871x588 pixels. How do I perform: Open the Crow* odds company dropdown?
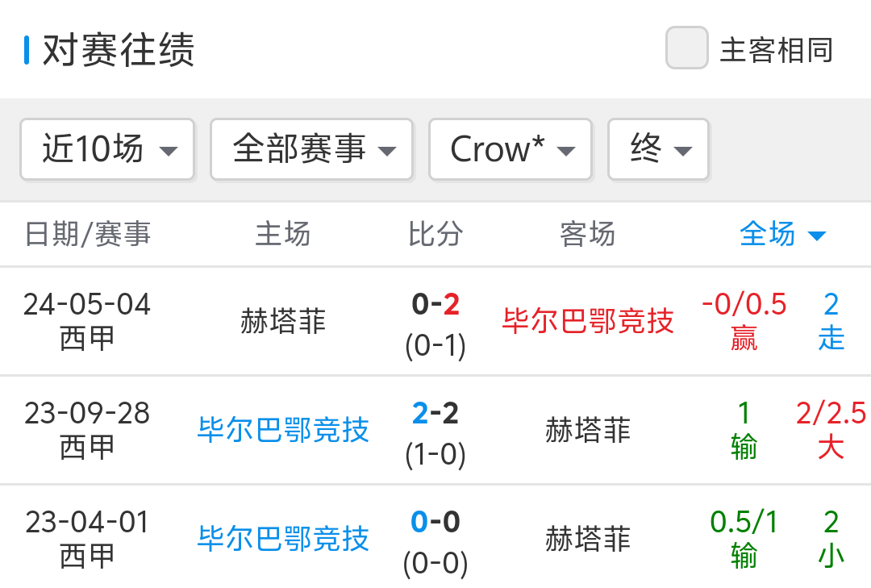tap(511, 149)
